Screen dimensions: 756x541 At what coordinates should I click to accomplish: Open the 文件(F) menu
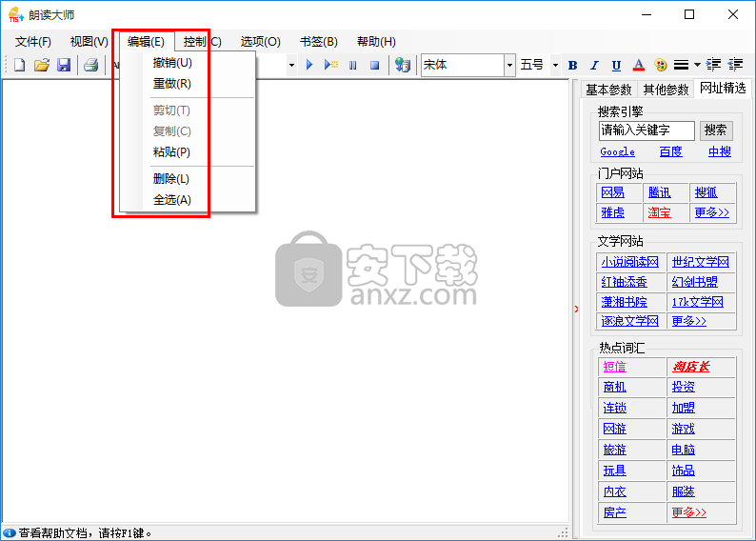[x=32, y=42]
